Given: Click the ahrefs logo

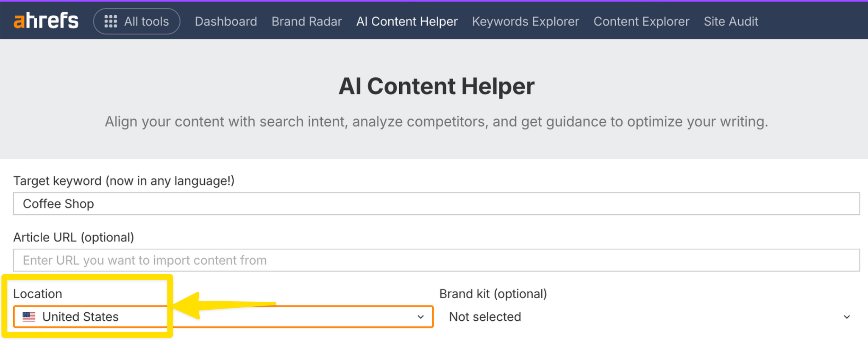Looking at the screenshot, I should [46, 21].
